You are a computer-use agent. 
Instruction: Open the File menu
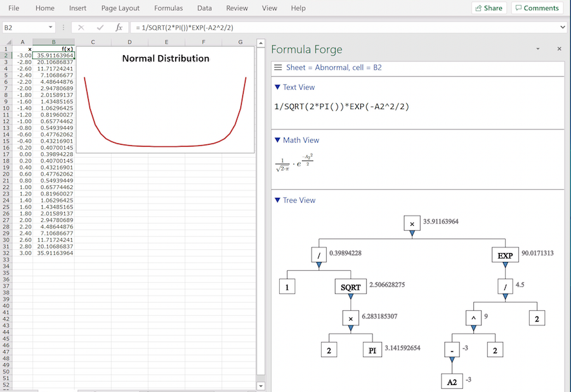(13, 8)
